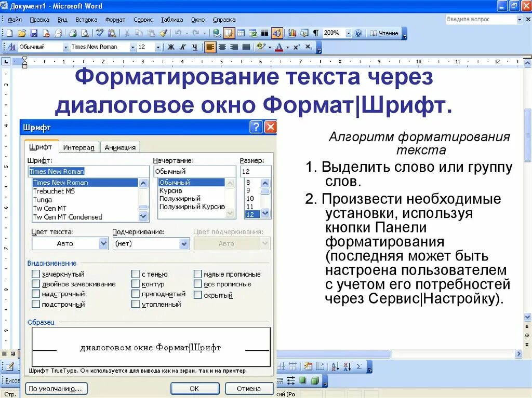Click the Format Painter brush icon
The image size is (532, 398).
tap(164, 33)
